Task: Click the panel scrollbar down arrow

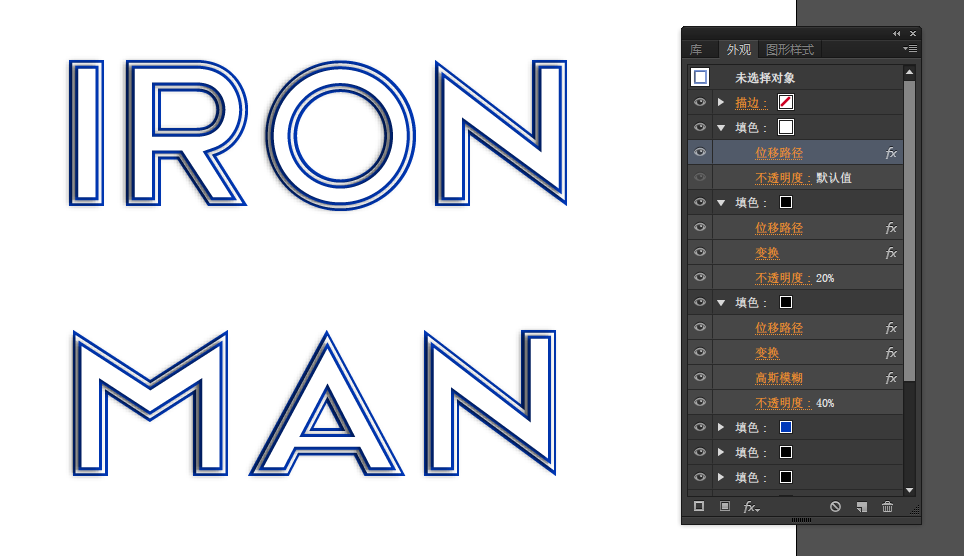Action: click(909, 490)
